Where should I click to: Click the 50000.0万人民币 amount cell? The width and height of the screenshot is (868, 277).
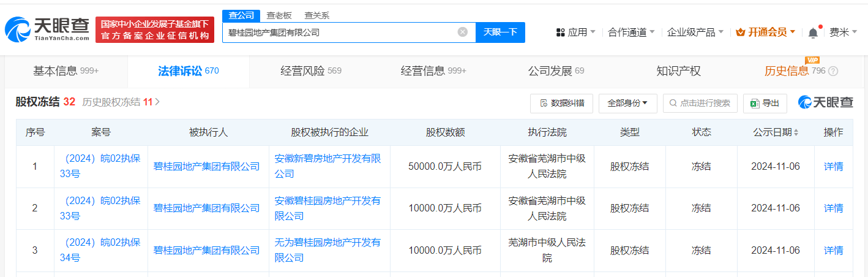445,167
